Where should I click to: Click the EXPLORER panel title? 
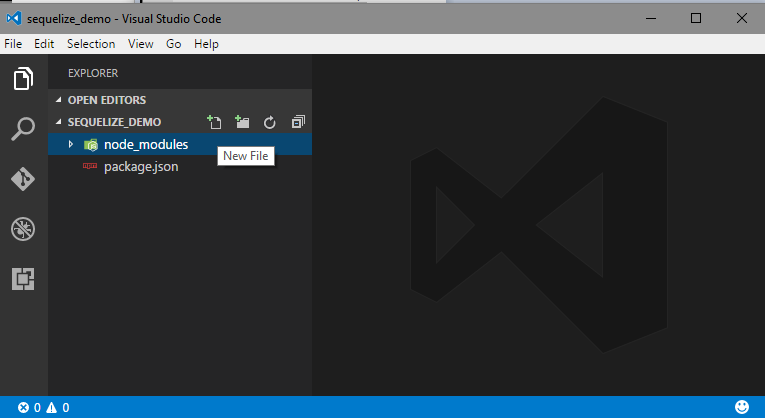point(93,73)
